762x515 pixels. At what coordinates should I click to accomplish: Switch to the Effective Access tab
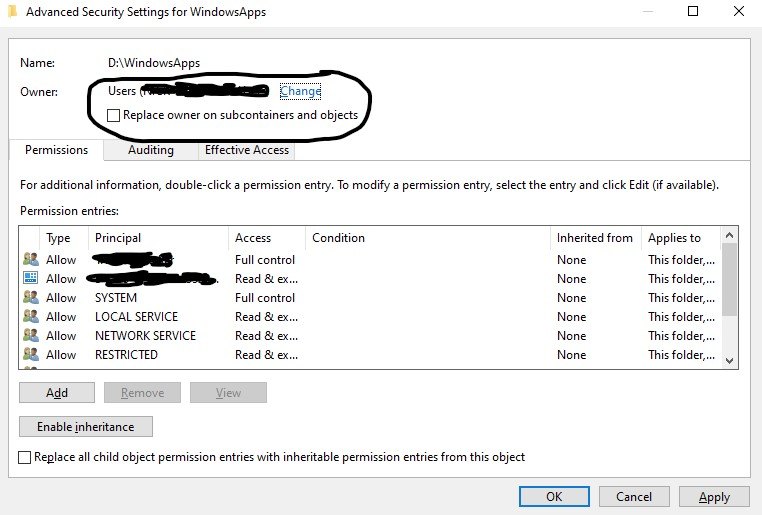click(x=246, y=150)
